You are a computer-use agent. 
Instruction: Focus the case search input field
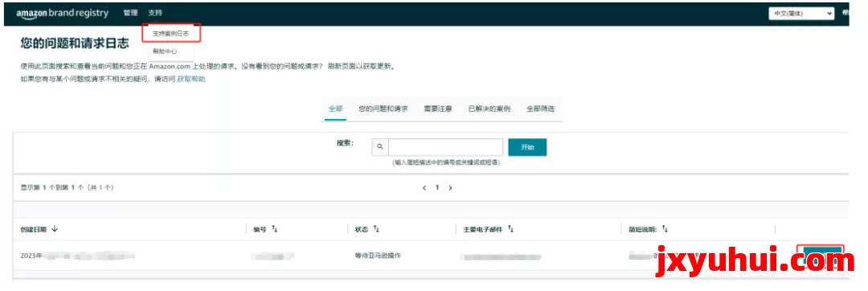tap(445, 147)
